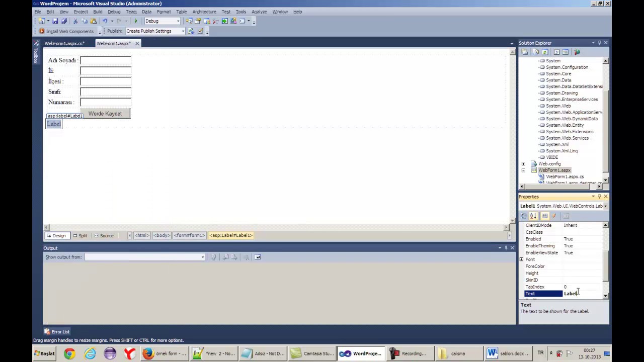The width and height of the screenshot is (644, 362).
Task: Open the Format menu
Action: [164, 12]
